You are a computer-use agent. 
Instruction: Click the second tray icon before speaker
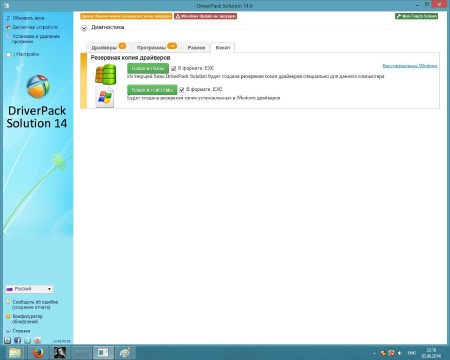point(391,353)
